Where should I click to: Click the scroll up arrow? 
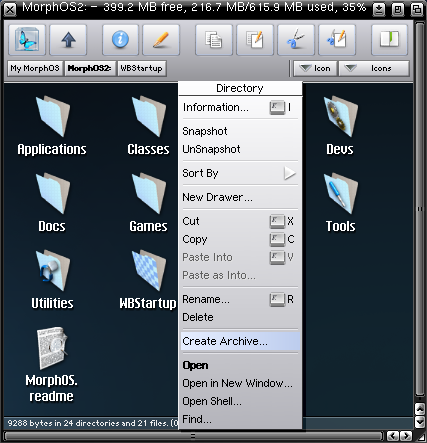click(x=420, y=409)
